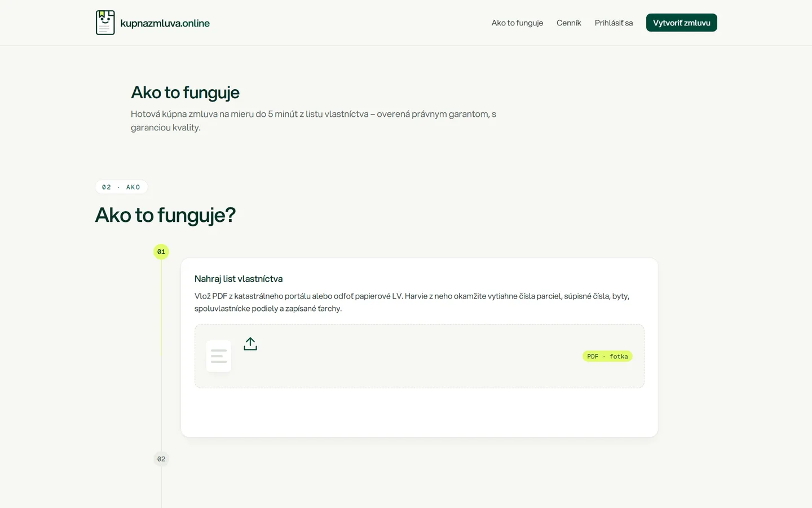Open the Ako to funguje nav link
The height and width of the screenshot is (508, 812).
point(517,23)
